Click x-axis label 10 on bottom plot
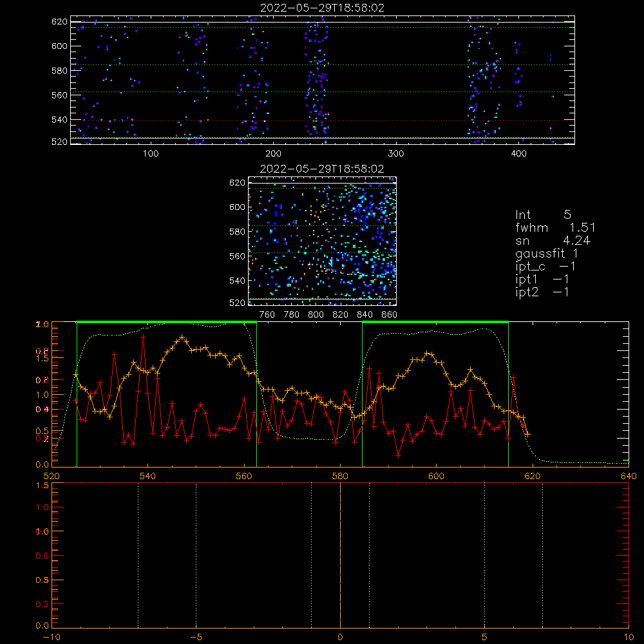The image size is (644, 644). (629, 637)
